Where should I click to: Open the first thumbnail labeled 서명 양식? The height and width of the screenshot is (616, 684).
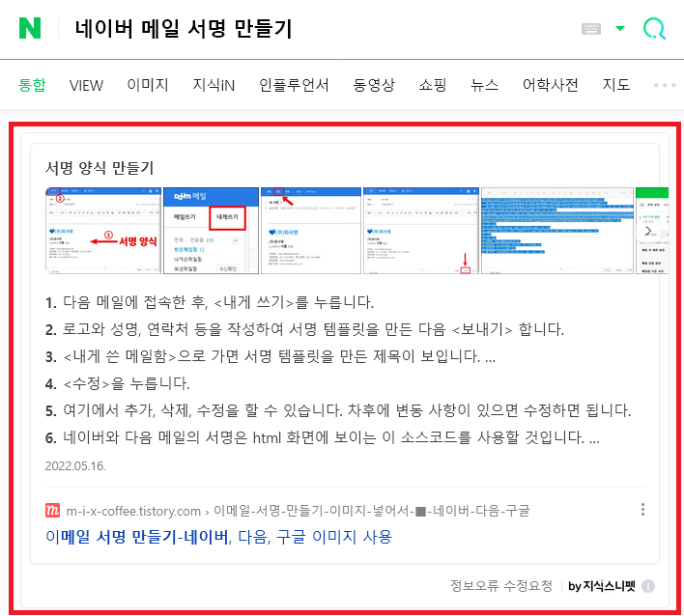click(103, 231)
